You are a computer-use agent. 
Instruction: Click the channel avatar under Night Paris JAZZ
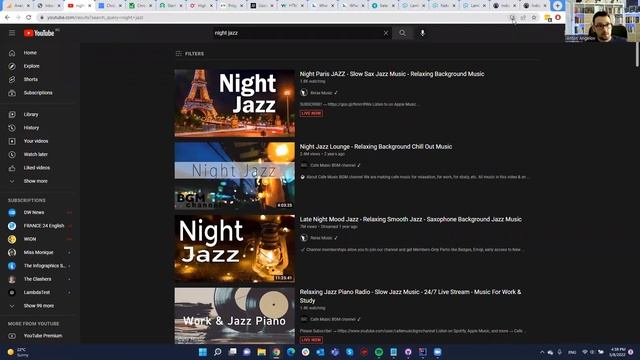pos(304,93)
